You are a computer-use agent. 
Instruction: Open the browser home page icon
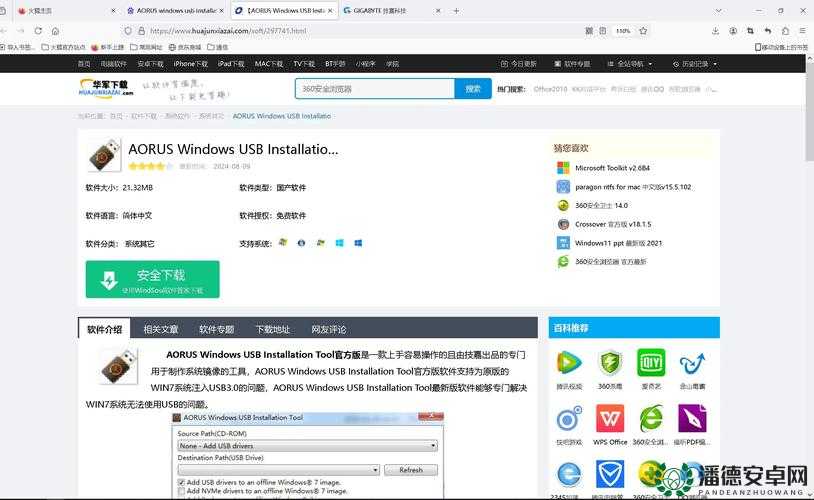click(x=55, y=31)
